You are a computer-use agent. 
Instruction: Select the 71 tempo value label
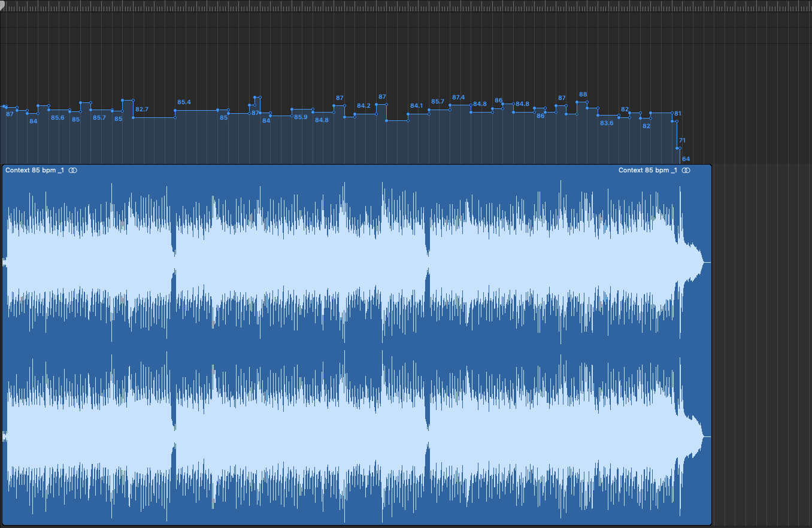coord(682,141)
